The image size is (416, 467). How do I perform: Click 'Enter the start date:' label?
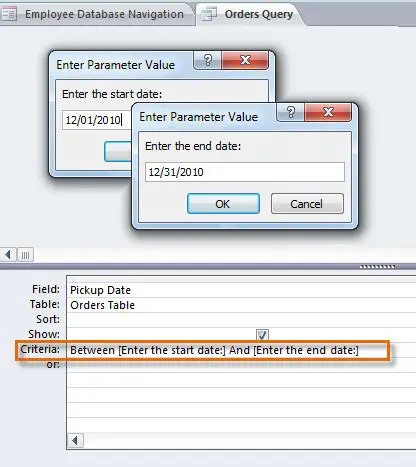(x=112, y=94)
